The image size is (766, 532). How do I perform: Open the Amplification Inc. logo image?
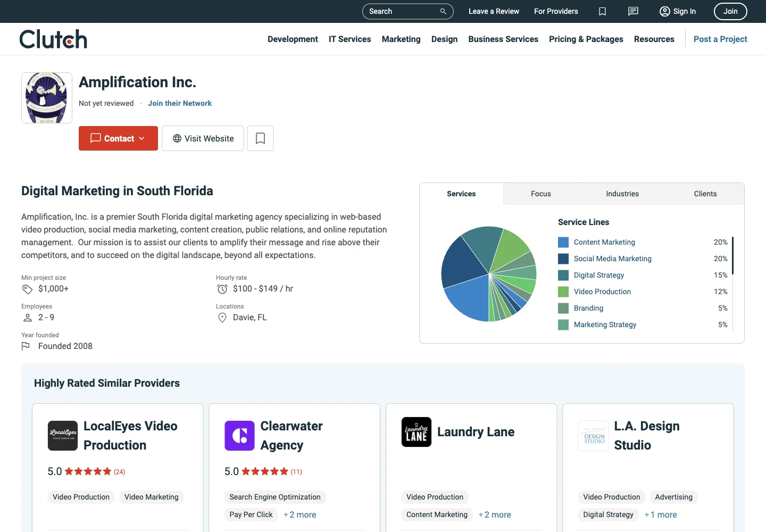(x=47, y=98)
